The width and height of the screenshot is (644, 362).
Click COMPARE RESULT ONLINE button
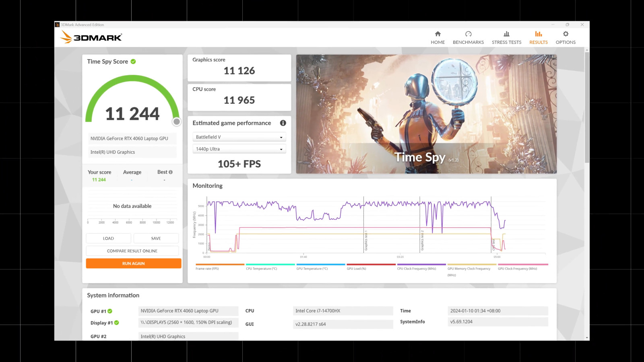(132, 251)
